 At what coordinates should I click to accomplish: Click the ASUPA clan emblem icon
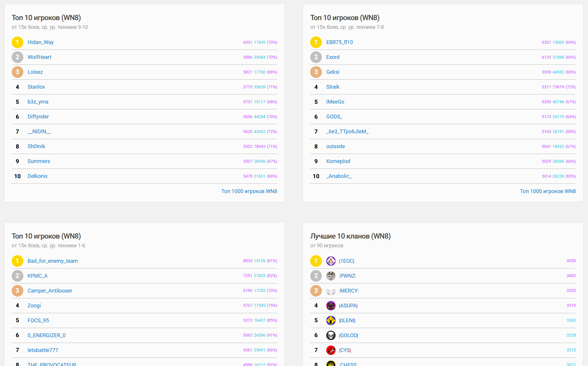331,305
